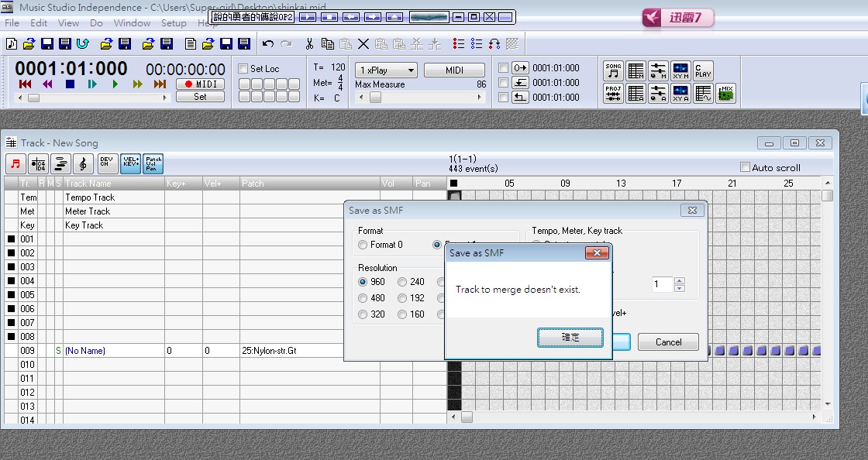Image resolution: width=868 pixels, height=460 pixels.
Task: Click the track number spinner field showing 1
Action: (x=662, y=284)
